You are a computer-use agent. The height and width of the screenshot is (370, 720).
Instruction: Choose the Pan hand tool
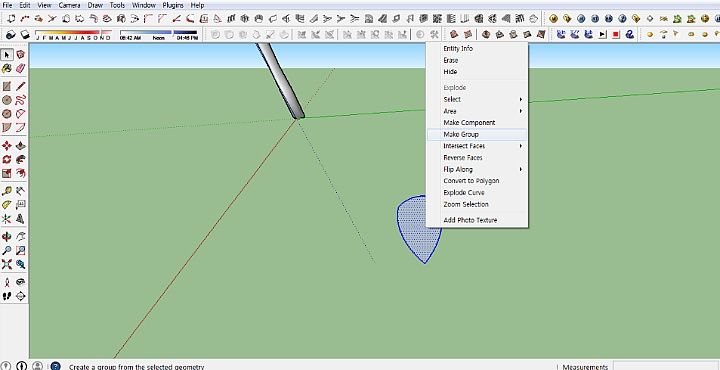[x=20, y=237]
